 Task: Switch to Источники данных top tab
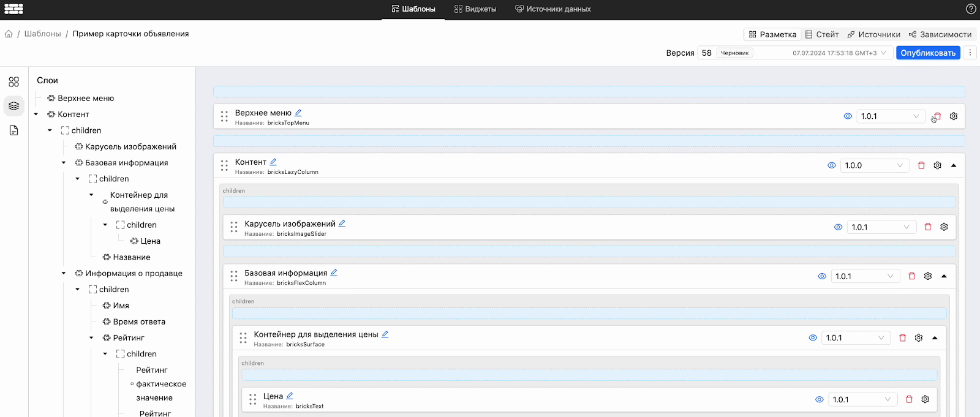(553, 9)
